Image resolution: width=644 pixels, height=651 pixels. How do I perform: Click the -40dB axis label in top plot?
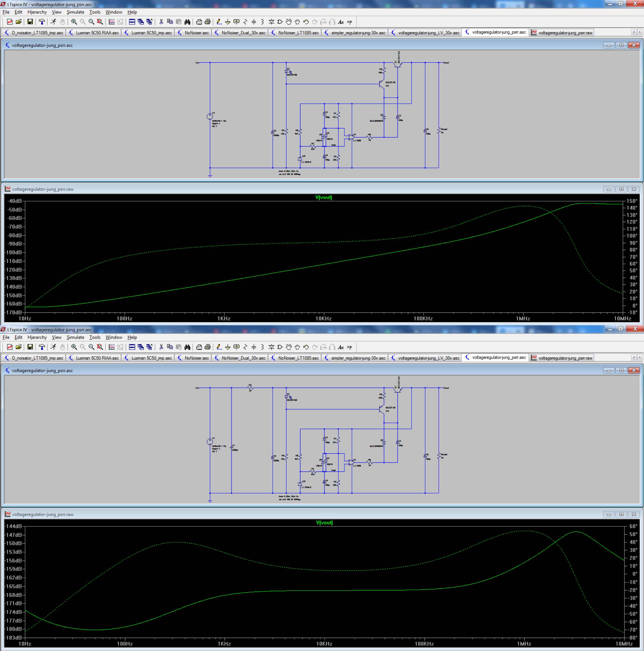point(15,201)
